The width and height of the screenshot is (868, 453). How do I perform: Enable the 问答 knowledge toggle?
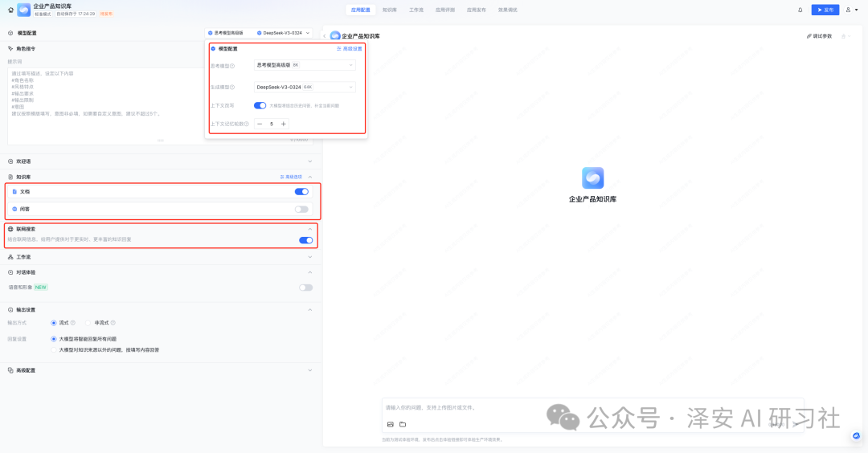(301, 209)
